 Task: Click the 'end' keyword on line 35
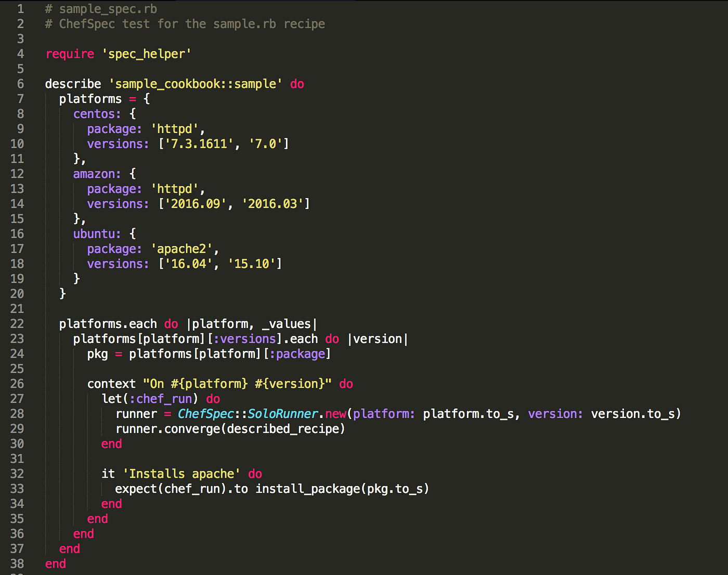click(98, 519)
